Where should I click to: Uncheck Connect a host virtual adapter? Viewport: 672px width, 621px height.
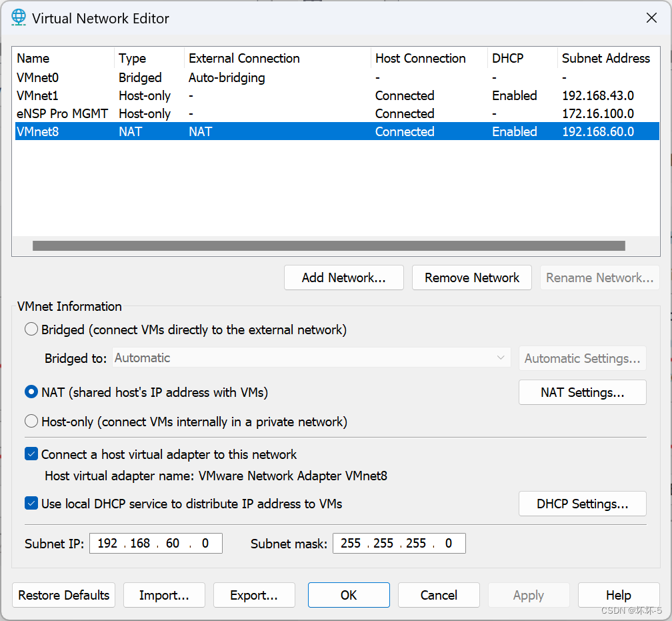31,454
